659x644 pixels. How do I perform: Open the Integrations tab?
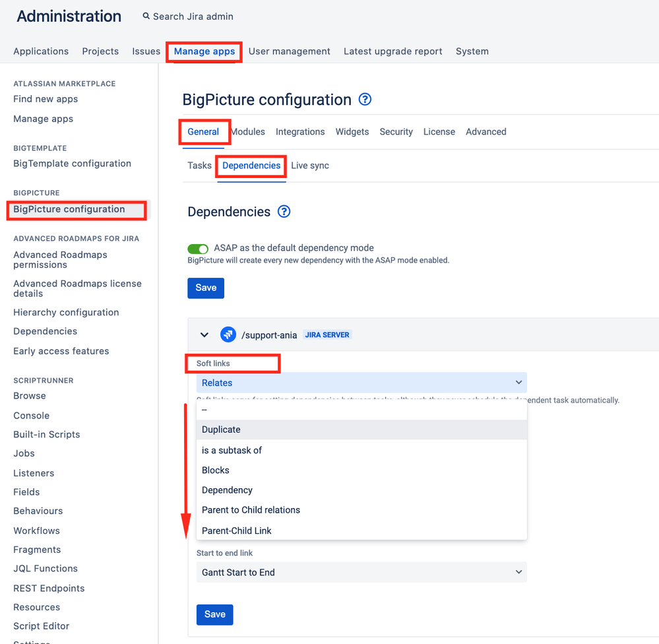pos(300,131)
